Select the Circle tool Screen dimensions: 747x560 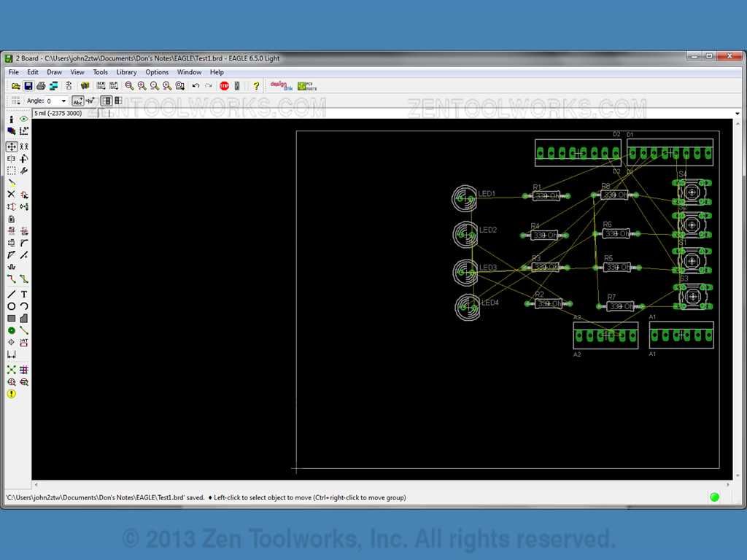12,306
